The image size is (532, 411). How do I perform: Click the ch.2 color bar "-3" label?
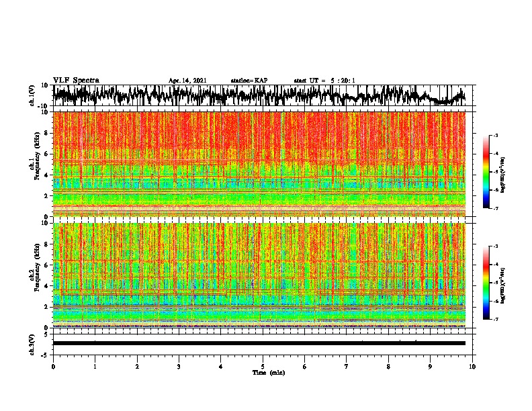point(496,246)
